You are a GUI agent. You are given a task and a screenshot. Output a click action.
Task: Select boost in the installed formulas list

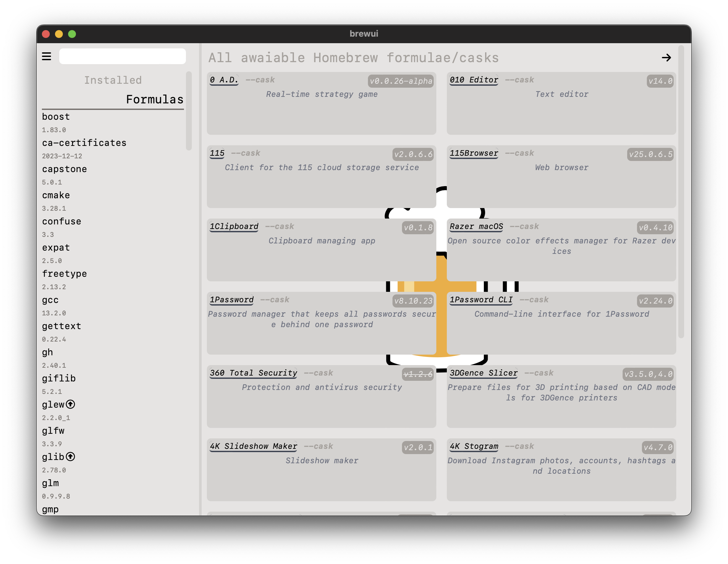click(56, 117)
